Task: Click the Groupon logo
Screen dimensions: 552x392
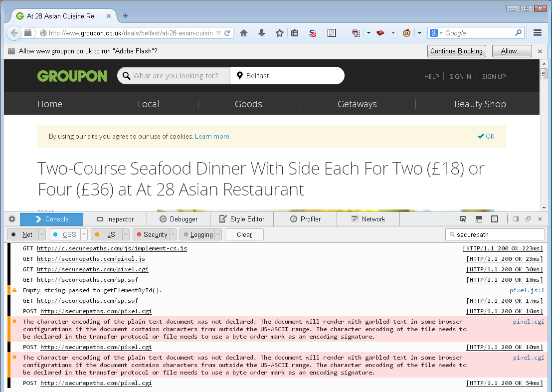Action: coord(72,76)
